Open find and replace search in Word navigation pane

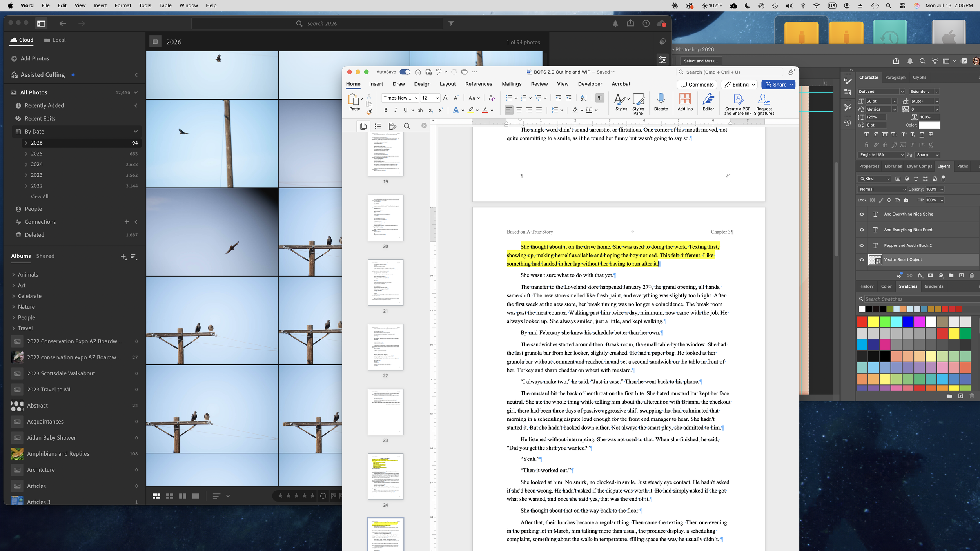click(407, 126)
